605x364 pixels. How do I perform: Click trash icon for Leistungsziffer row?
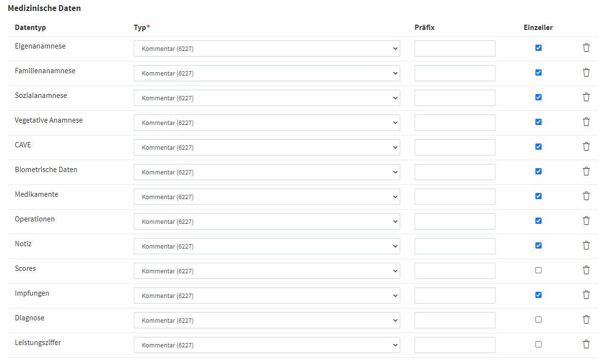point(586,344)
